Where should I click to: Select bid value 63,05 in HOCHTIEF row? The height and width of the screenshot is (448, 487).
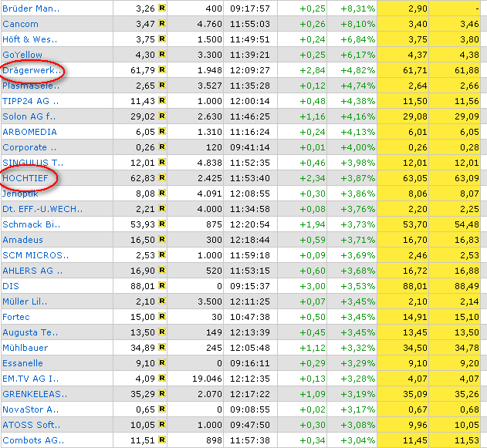(415, 178)
